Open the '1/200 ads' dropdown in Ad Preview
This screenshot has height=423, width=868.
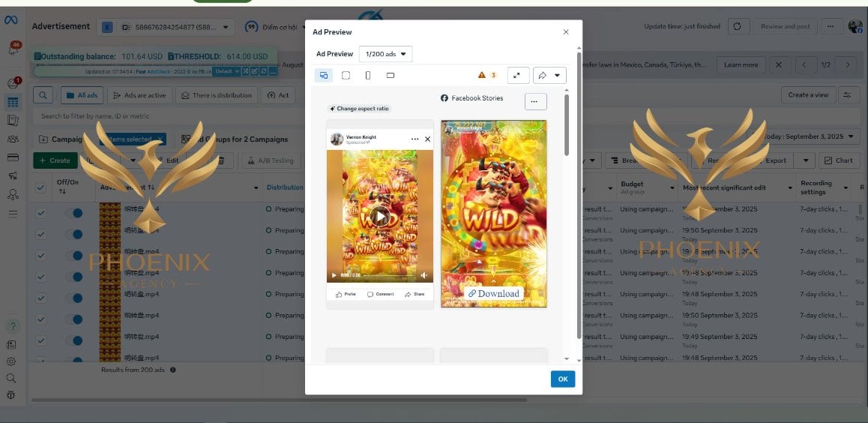click(385, 54)
